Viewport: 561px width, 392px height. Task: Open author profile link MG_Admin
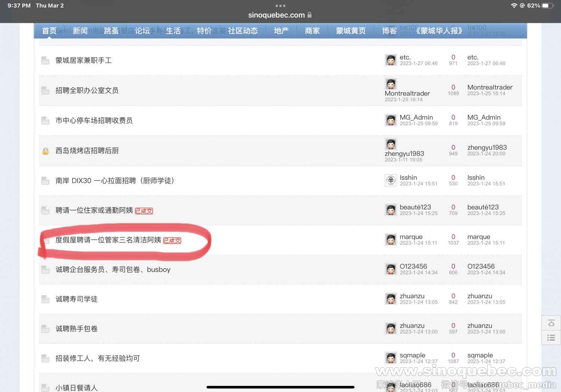point(416,117)
